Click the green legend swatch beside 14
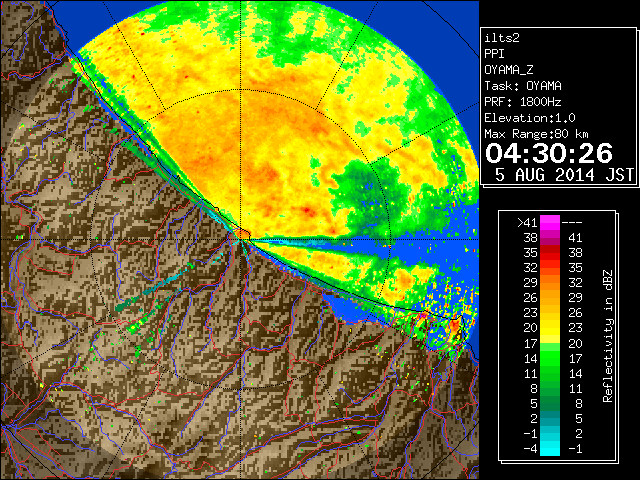The width and height of the screenshot is (640, 480). pyautogui.click(x=550, y=358)
